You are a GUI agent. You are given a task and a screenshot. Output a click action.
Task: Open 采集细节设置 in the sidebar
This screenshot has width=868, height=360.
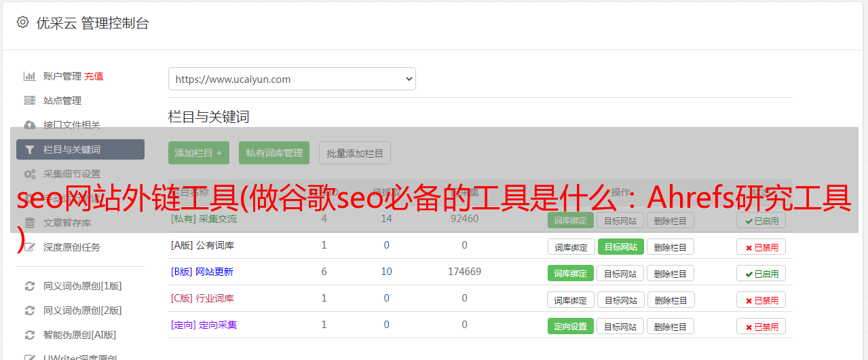pyautogui.click(x=72, y=174)
